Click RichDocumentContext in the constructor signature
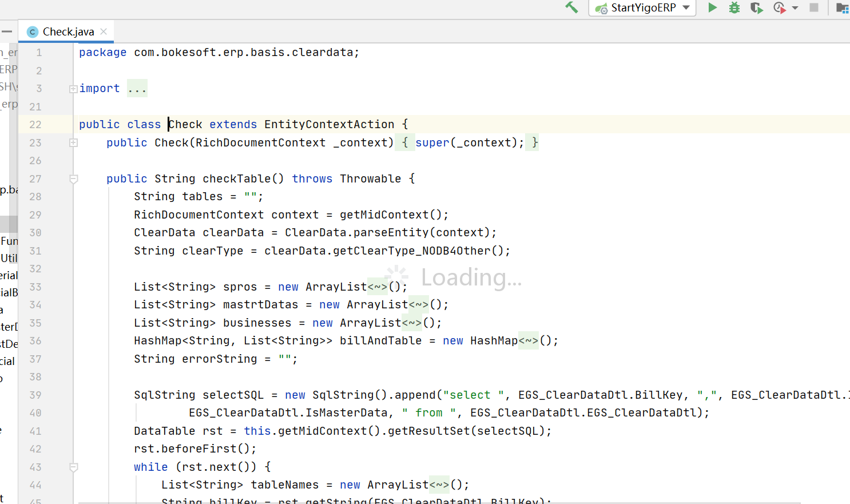 pyautogui.click(x=261, y=142)
